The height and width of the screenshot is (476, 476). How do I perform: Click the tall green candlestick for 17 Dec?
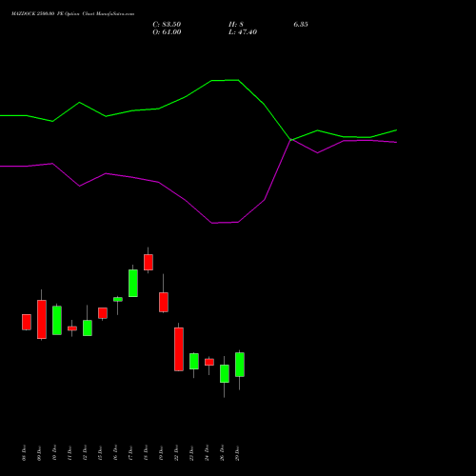pyautogui.click(x=133, y=283)
